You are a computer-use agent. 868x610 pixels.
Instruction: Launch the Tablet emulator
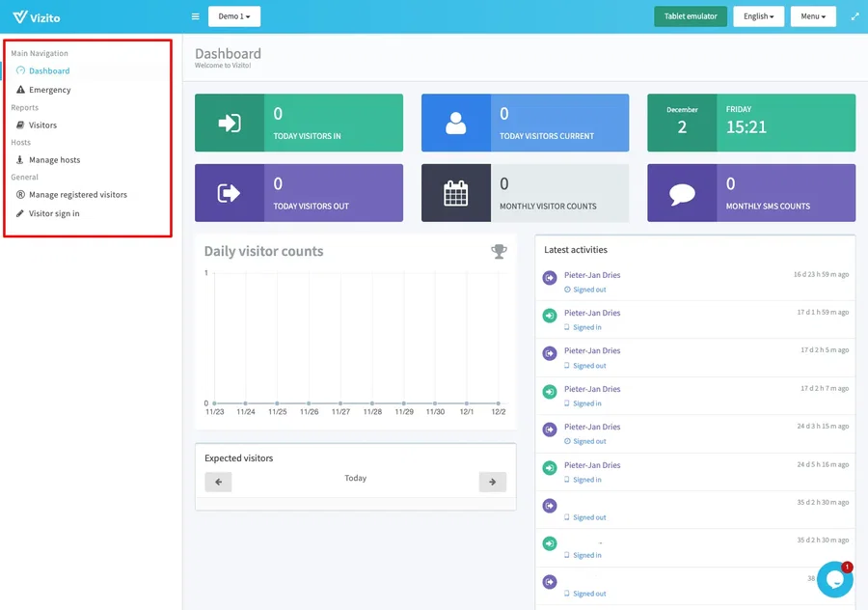point(690,15)
